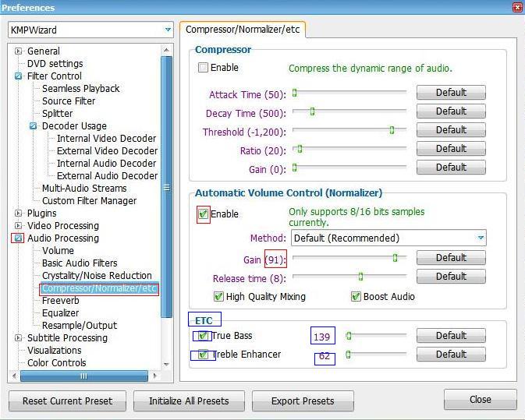Collapse the Filter Control node

tap(18, 76)
